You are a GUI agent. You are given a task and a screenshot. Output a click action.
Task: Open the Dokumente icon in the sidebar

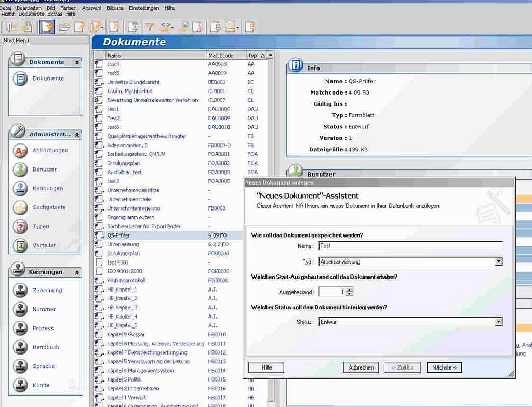(20, 78)
